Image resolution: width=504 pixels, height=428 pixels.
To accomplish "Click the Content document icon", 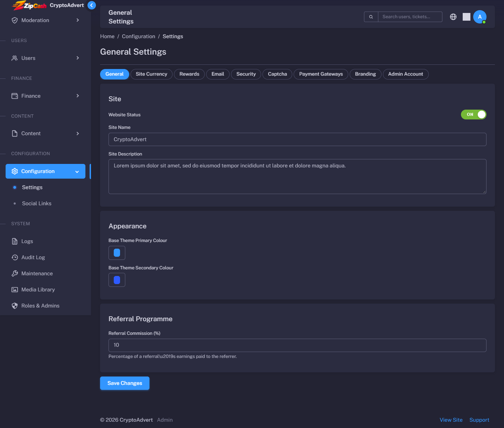I will 15,133.
